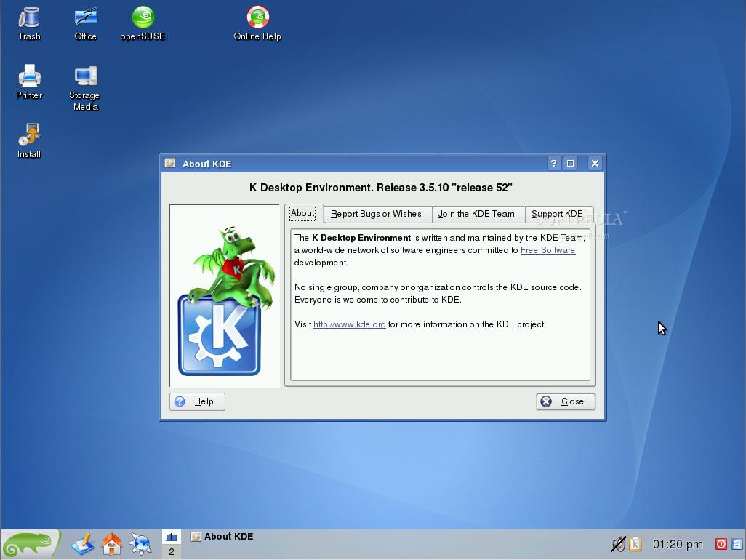The image size is (746, 560).
Task: Open the Office desktop icon
Action: (86, 23)
